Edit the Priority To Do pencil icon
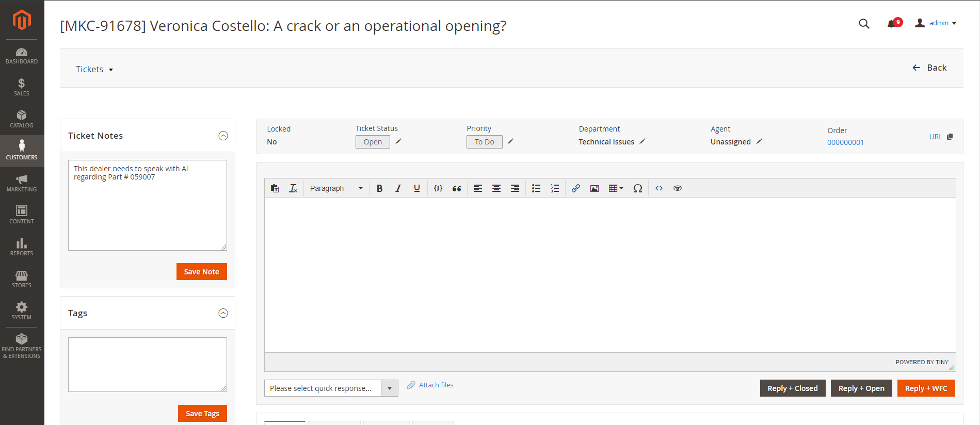Viewport: 980px width, 425px height. tap(510, 141)
